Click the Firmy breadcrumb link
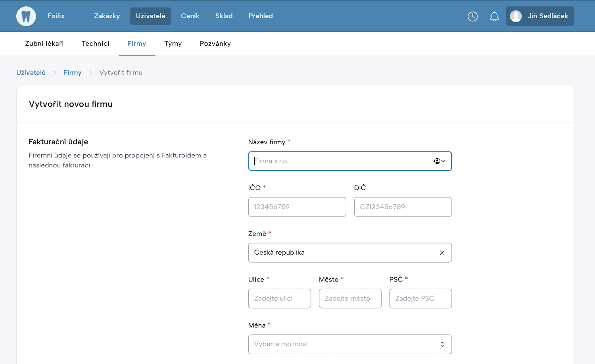The width and height of the screenshot is (595, 364). (x=72, y=73)
